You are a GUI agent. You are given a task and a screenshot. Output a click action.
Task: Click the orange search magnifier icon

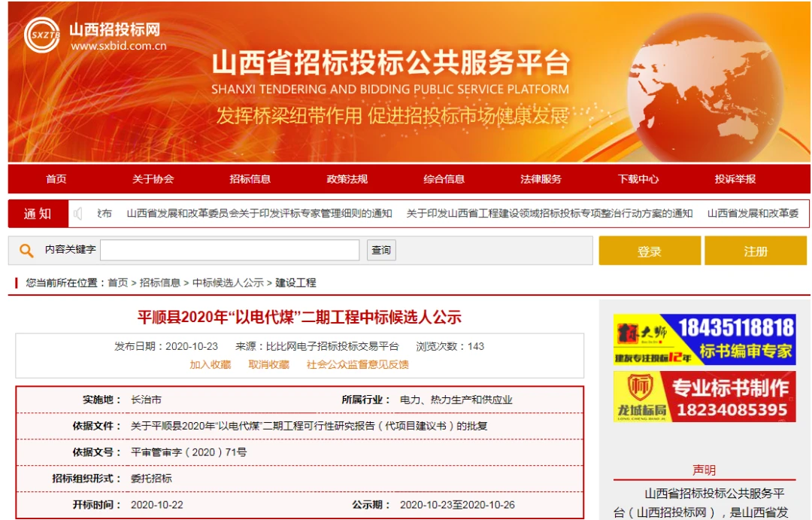coord(26,251)
